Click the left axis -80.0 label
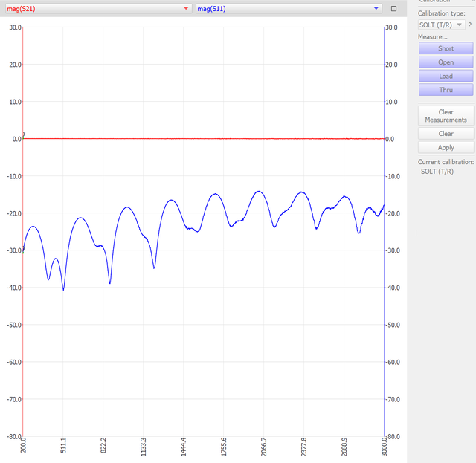Viewport: 476px width, 463px height. 14,436
